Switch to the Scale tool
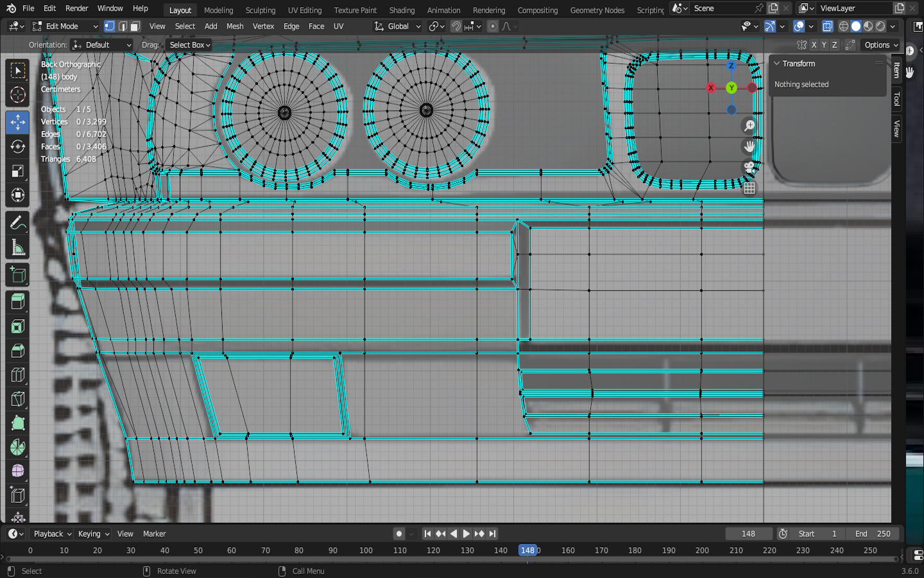 click(18, 171)
